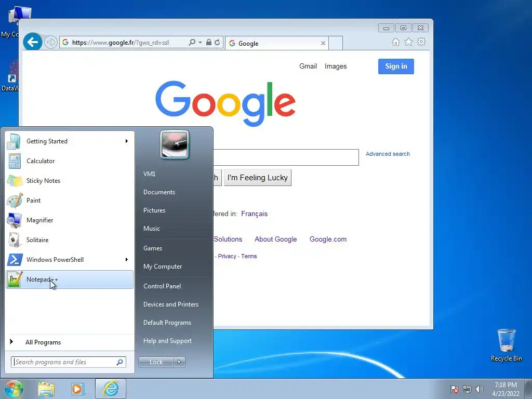Viewport: 532px width, 399px height.
Task: Click the Home icon in Internet Explorer
Action: click(395, 42)
